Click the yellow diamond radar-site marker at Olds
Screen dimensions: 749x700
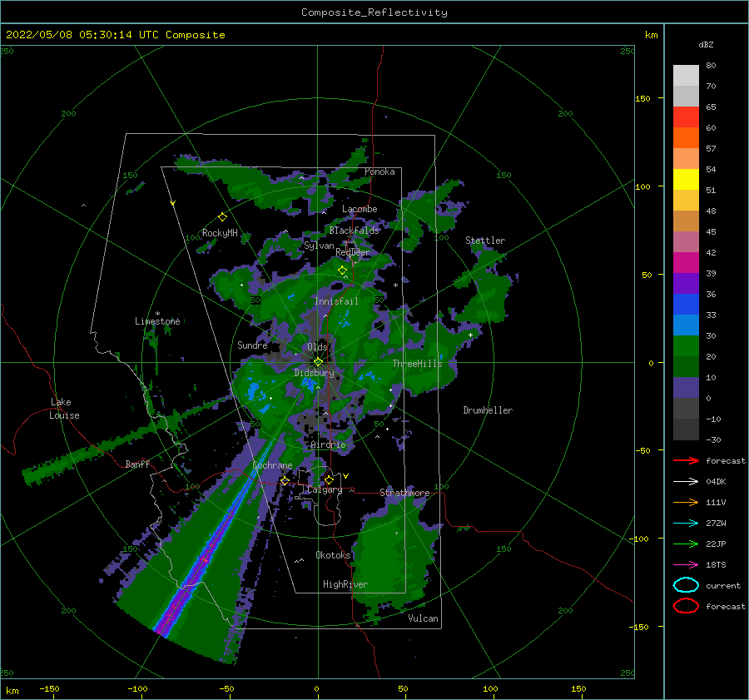(x=318, y=362)
